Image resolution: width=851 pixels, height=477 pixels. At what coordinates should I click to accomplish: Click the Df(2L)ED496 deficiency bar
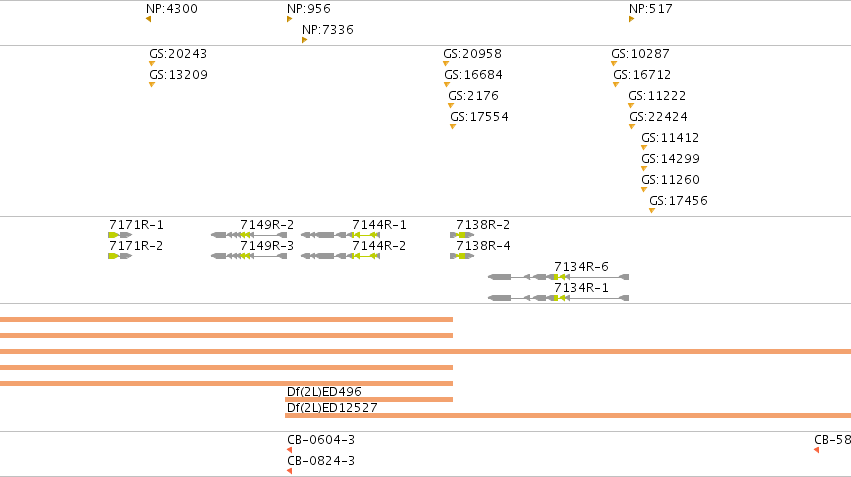pos(369,400)
